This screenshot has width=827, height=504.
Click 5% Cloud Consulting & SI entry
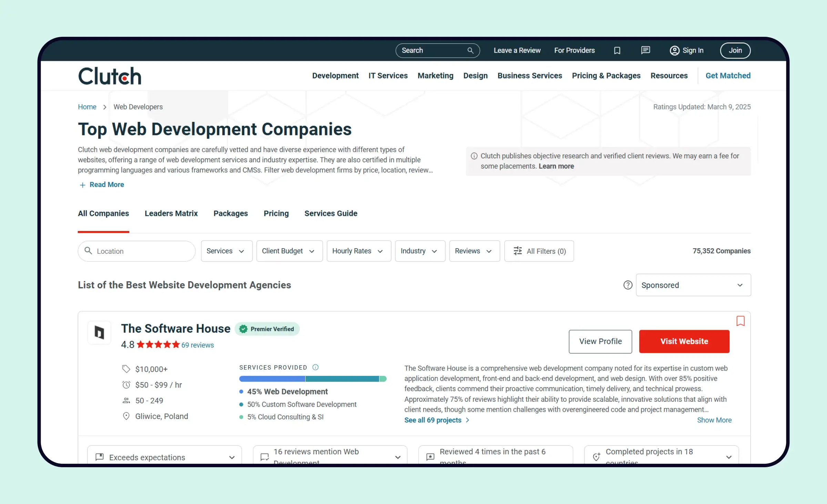(282, 417)
